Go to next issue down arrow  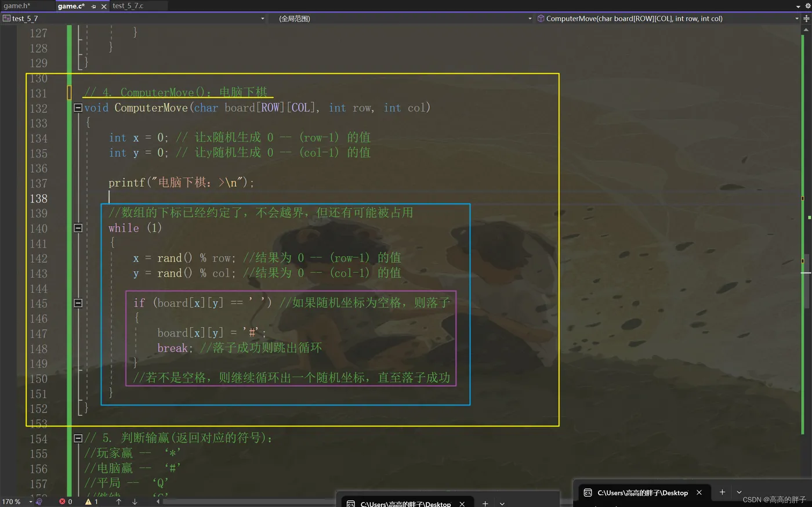coord(135,502)
